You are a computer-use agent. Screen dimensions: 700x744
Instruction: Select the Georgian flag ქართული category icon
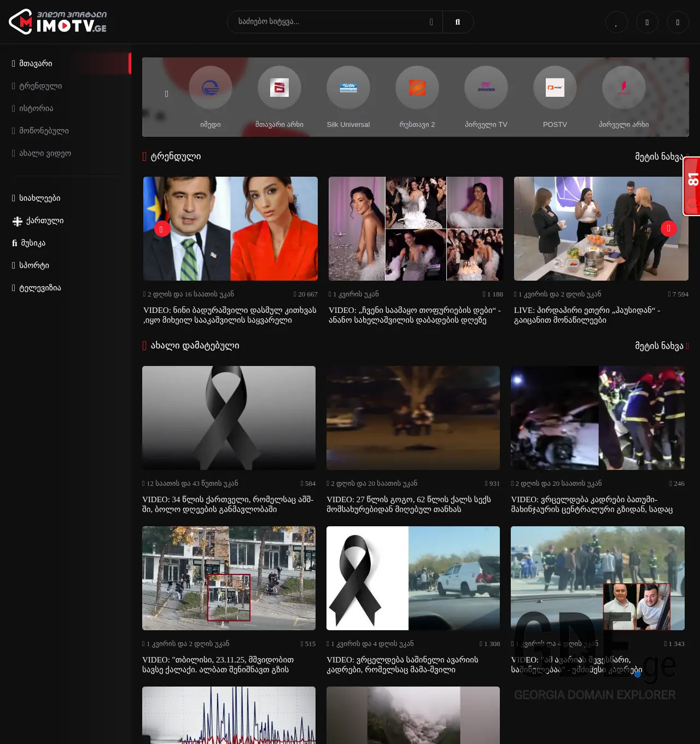(x=16, y=221)
